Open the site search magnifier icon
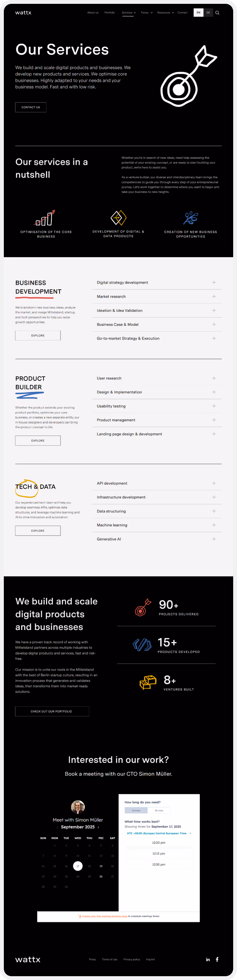The height and width of the screenshot is (980, 237). pyautogui.click(x=218, y=12)
